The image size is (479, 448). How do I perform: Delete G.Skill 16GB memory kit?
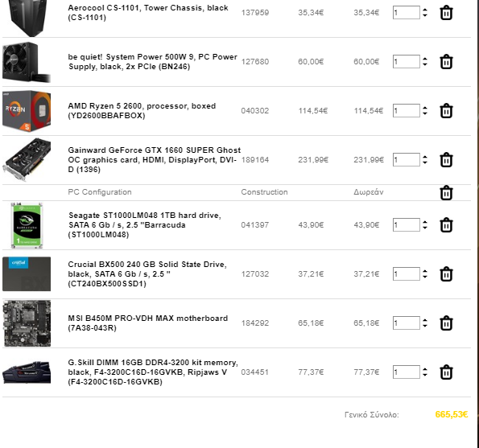(x=446, y=372)
